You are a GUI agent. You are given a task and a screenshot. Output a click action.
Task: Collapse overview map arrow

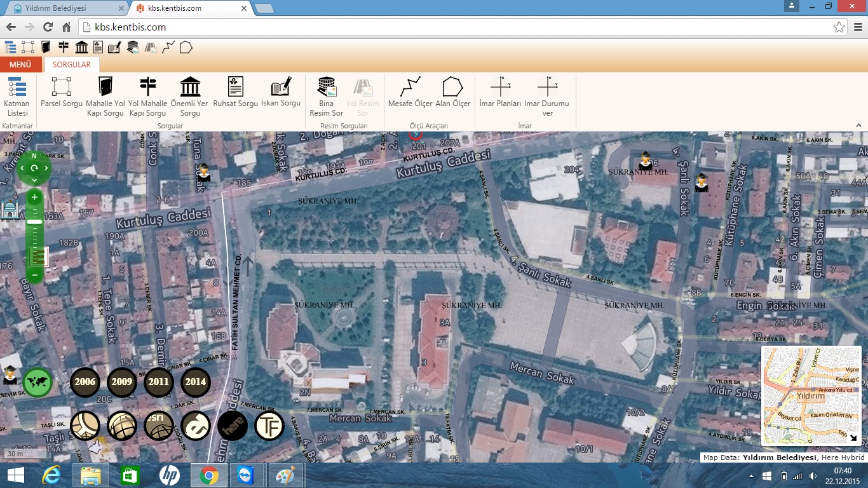click(853, 438)
